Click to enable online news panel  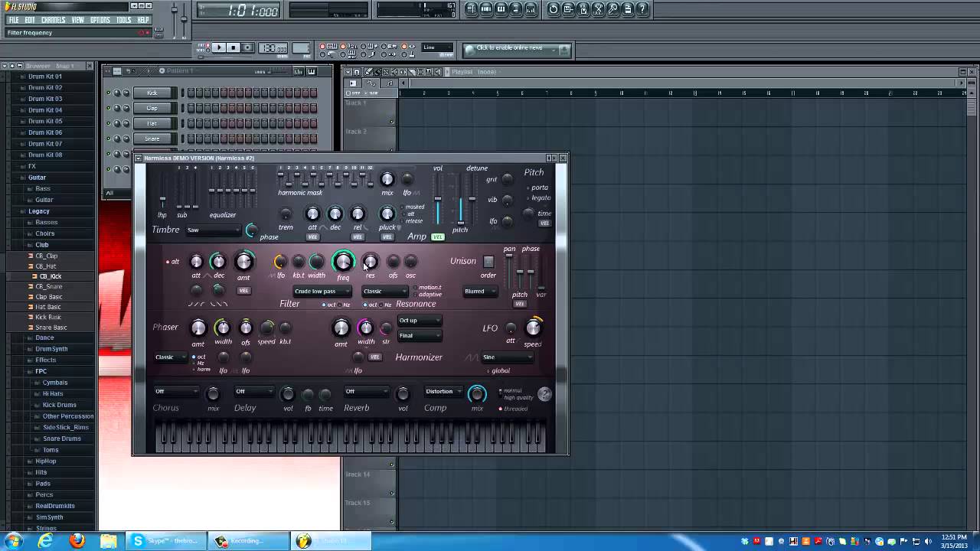[517, 49]
